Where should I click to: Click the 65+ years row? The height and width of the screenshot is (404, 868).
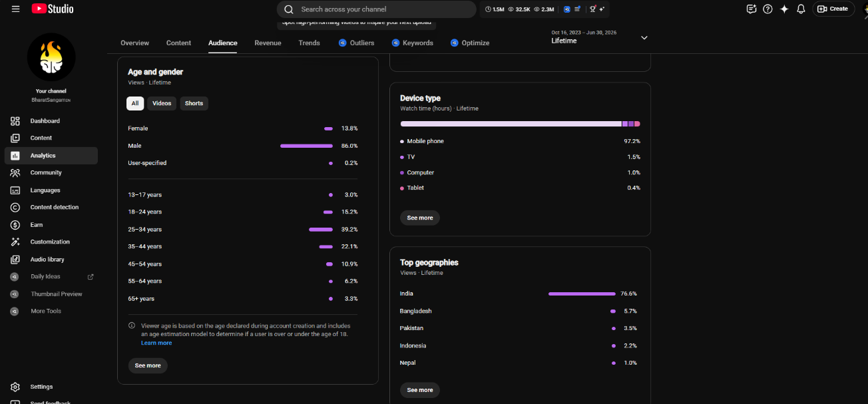[x=243, y=299]
